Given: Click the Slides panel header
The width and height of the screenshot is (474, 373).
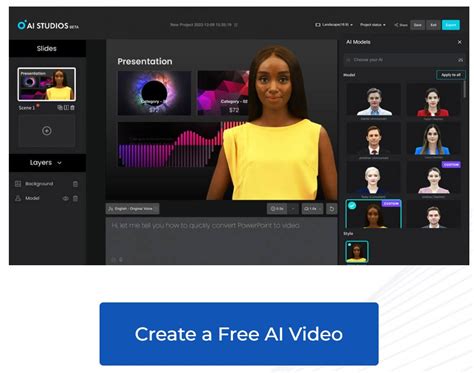Looking at the screenshot, I should (x=47, y=49).
